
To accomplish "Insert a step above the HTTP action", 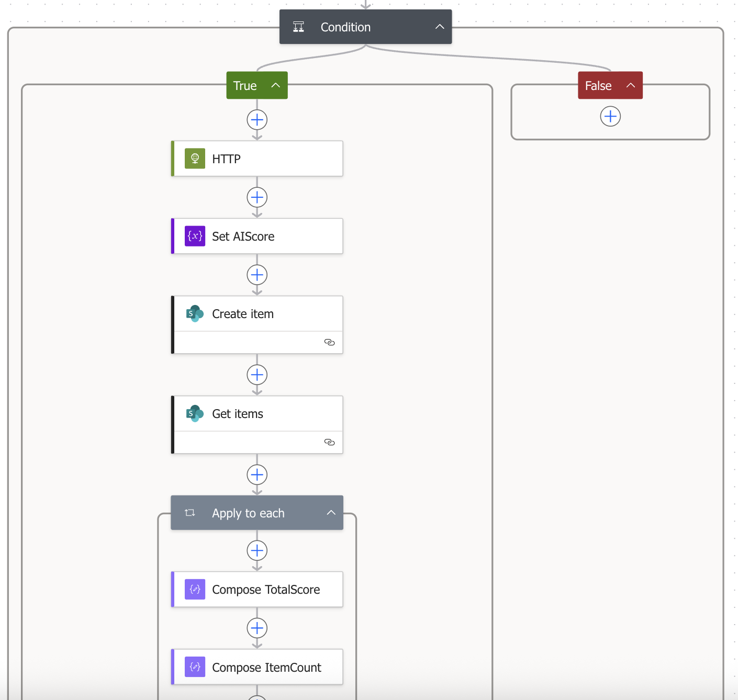I will click(x=257, y=120).
